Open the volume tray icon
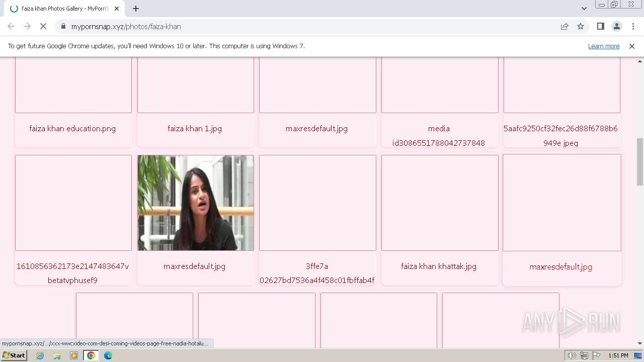This screenshot has width=644, height=362. pyautogui.click(x=572, y=355)
